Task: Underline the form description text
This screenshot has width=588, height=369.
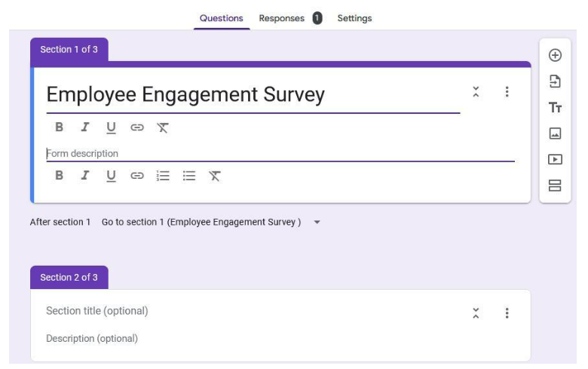Action: (111, 176)
